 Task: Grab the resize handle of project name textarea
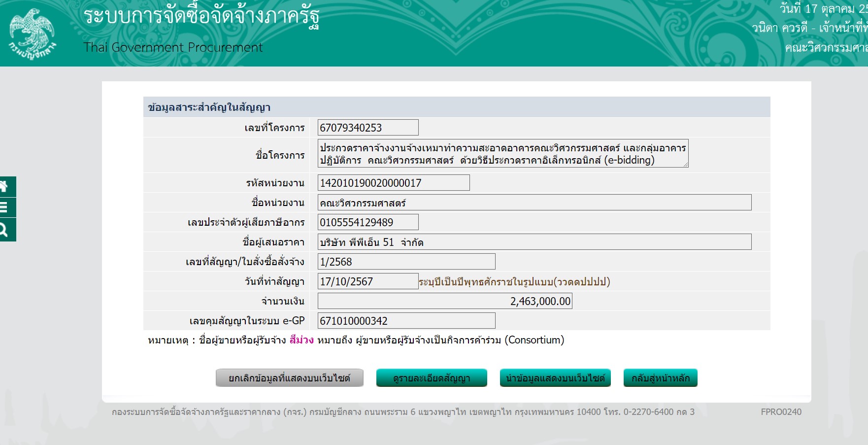pos(685,165)
